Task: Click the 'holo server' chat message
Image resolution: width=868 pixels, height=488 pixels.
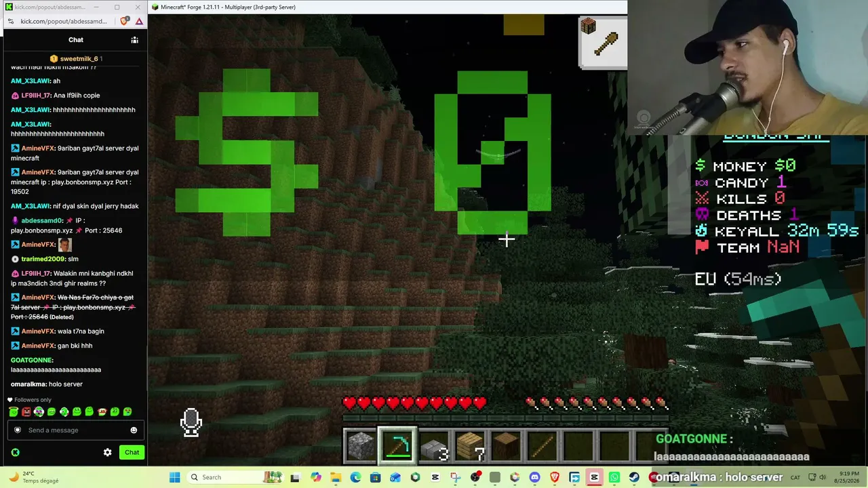Action: pyautogui.click(x=66, y=384)
